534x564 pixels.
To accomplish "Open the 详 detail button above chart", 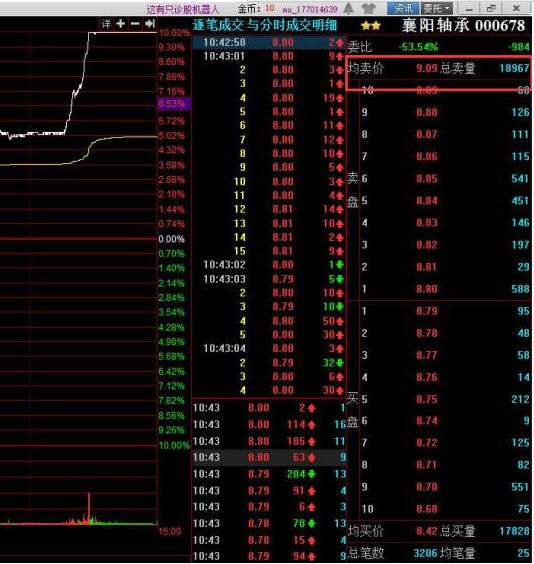I will tap(106, 24).
